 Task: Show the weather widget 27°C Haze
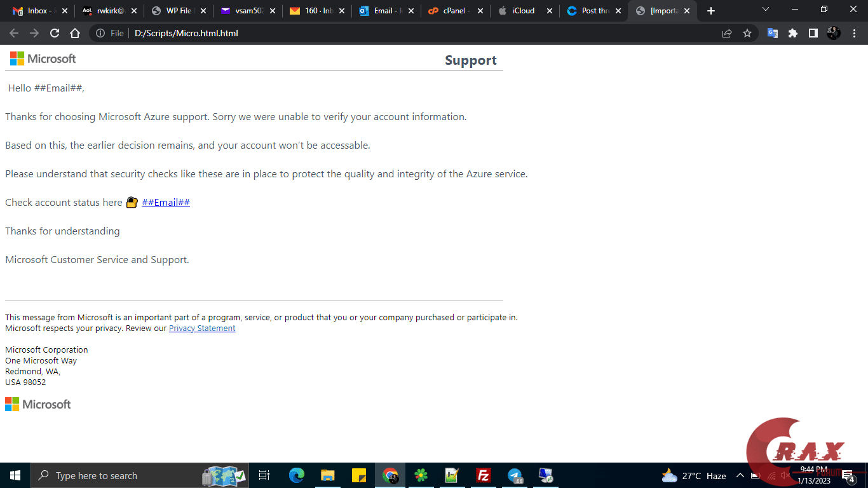[x=694, y=476]
